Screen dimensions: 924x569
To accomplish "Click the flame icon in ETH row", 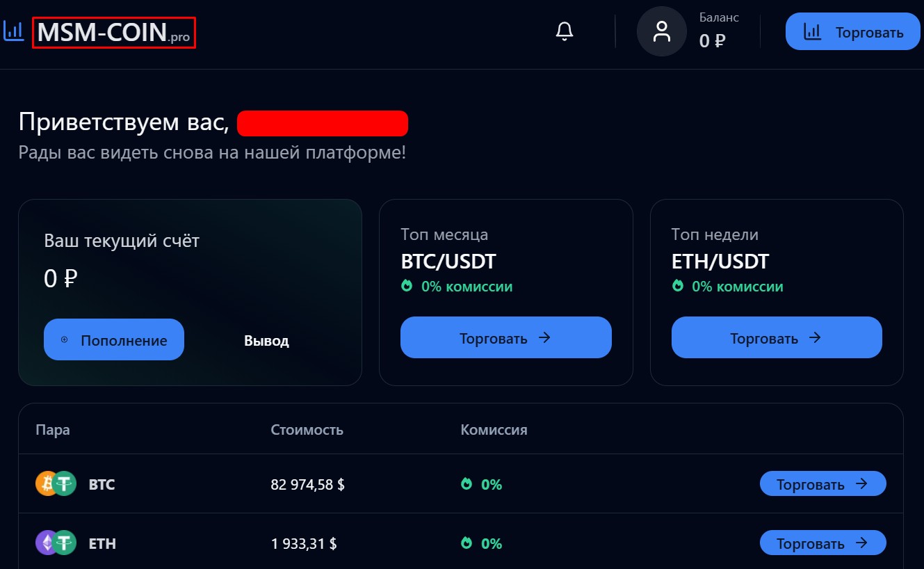I will point(467,543).
